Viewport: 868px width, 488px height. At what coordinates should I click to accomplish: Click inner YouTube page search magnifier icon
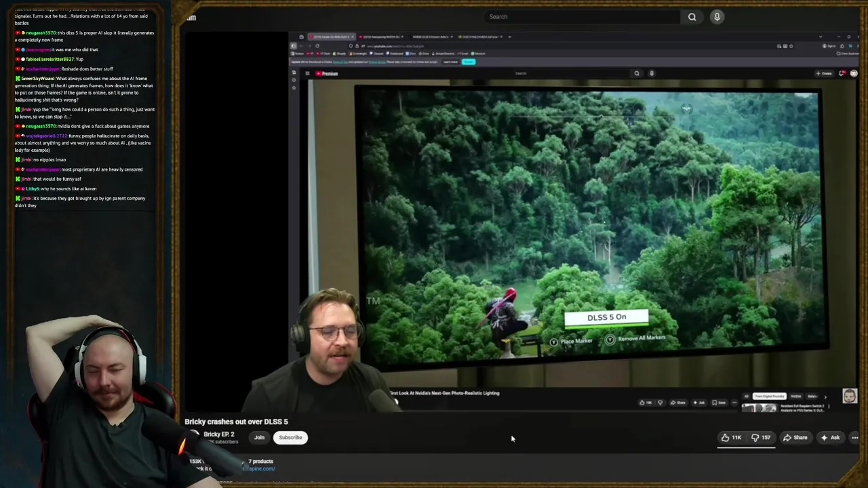click(x=637, y=73)
